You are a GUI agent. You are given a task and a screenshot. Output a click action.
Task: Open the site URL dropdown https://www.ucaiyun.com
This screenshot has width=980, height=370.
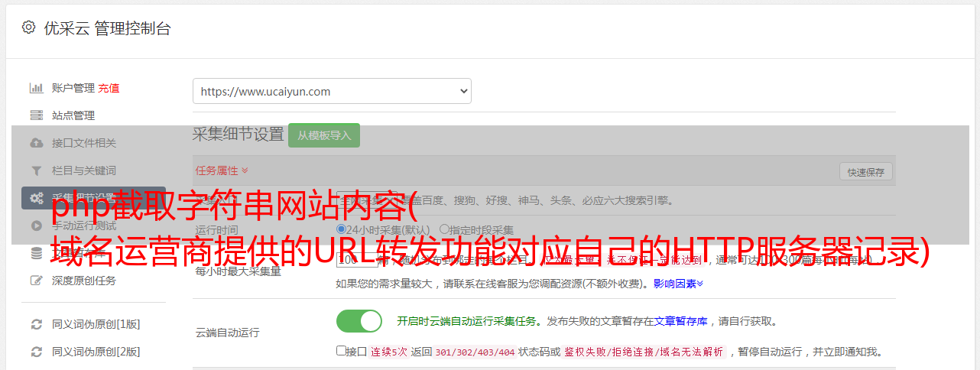click(332, 91)
